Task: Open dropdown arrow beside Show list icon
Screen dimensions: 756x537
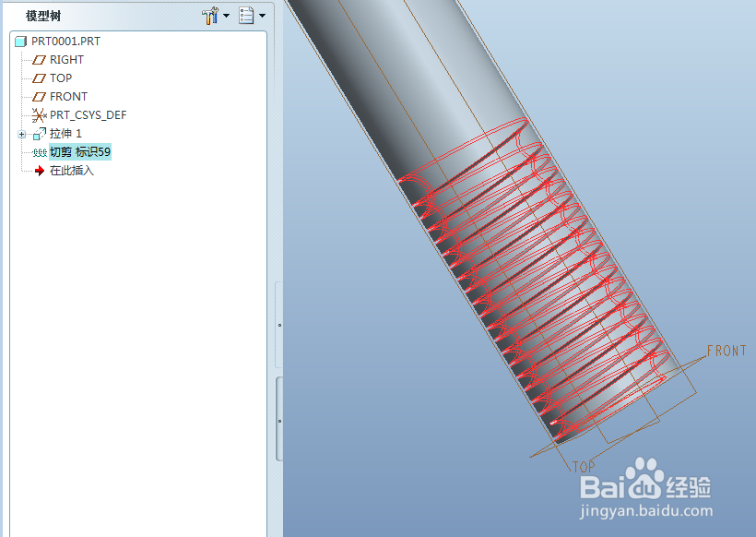Action: [262, 16]
